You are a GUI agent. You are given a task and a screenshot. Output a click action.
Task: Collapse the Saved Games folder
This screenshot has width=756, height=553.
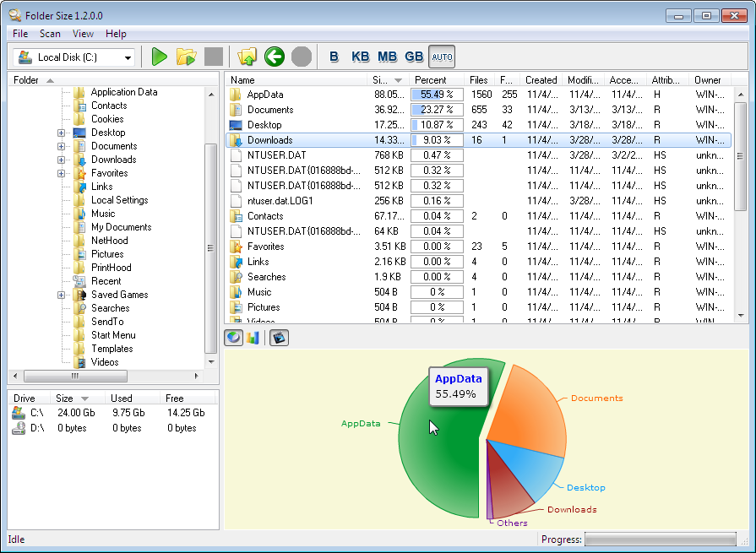click(x=59, y=295)
